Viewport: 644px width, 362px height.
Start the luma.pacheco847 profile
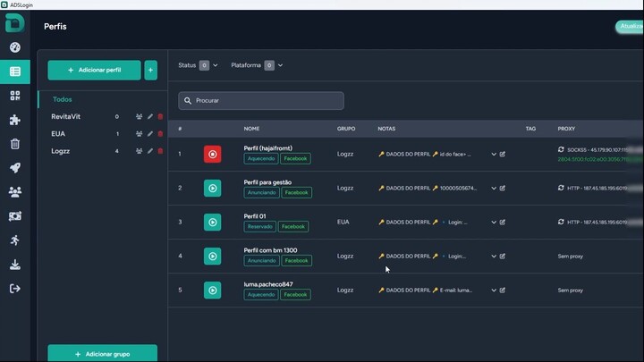click(x=212, y=290)
